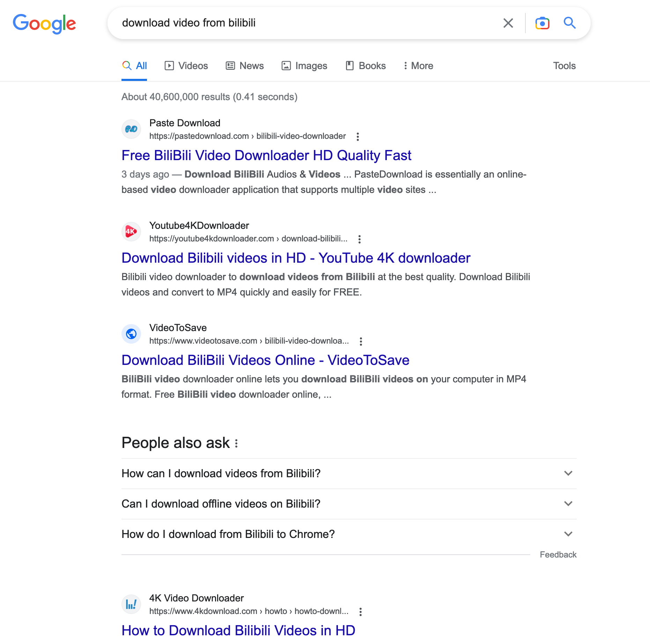Open options menu for Paste Download result
The image size is (650, 644).
pos(358,136)
